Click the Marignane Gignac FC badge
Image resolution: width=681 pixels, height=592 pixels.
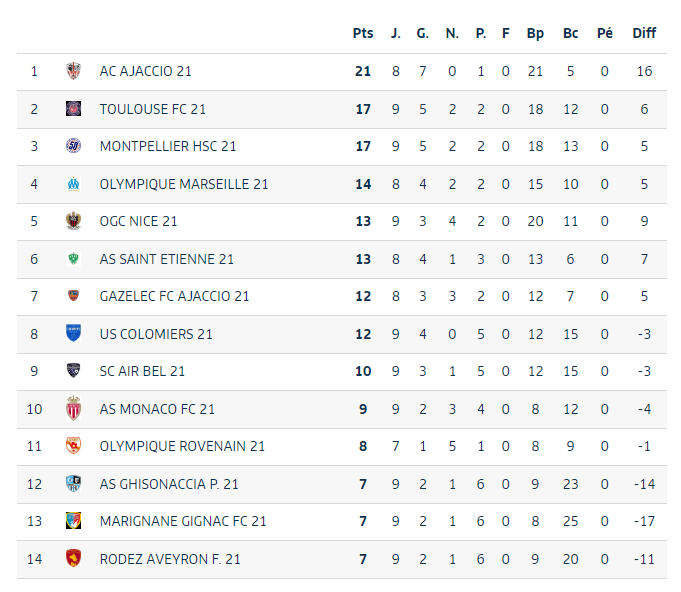pyautogui.click(x=73, y=521)
